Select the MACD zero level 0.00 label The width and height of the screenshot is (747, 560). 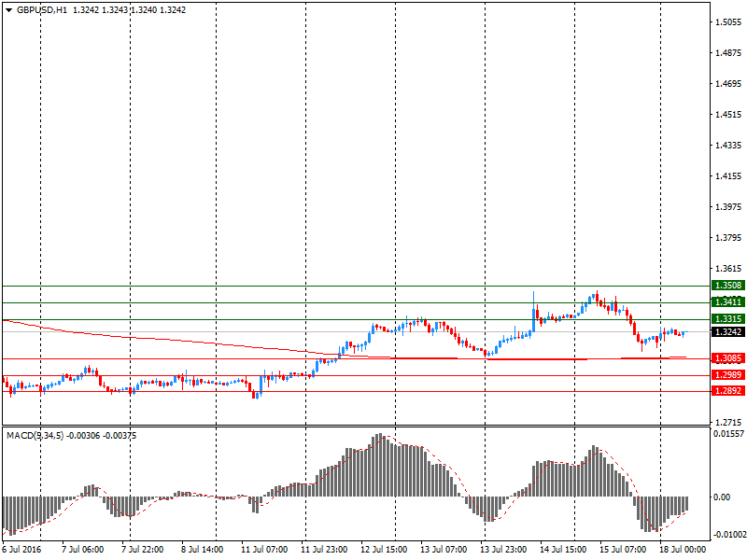(722, 497)
